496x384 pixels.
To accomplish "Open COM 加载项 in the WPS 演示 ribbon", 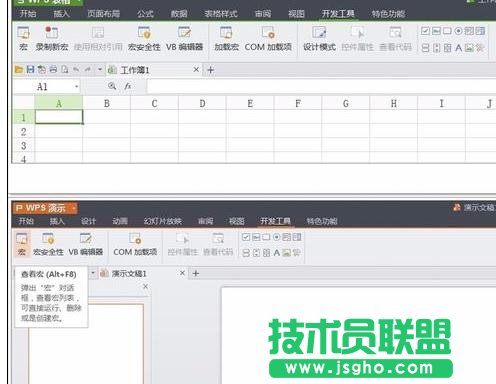I will (135, 244).
